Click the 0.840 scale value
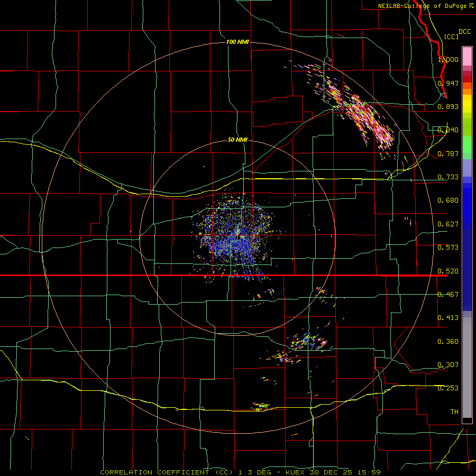The height and width of the screenshot is (476, 476). (x=448, y=130)
